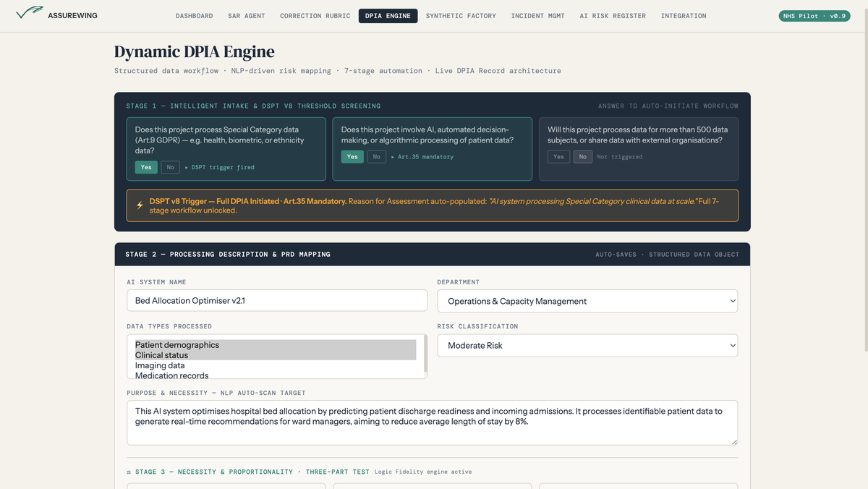The width and height of the screenshot is (868, 489).
Task: Answer No to Special Category data question
Action: (x=170, y=167)
